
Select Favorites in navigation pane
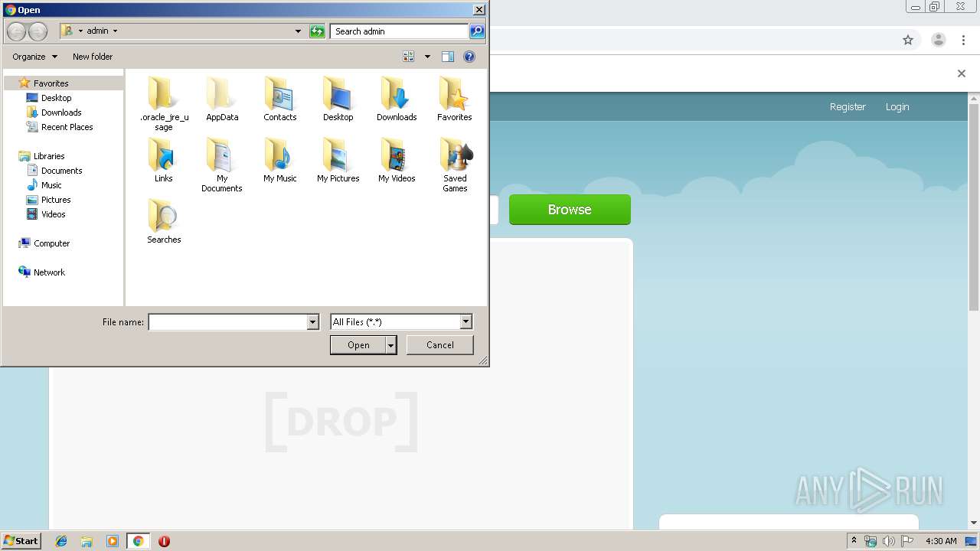click(51, 83)
